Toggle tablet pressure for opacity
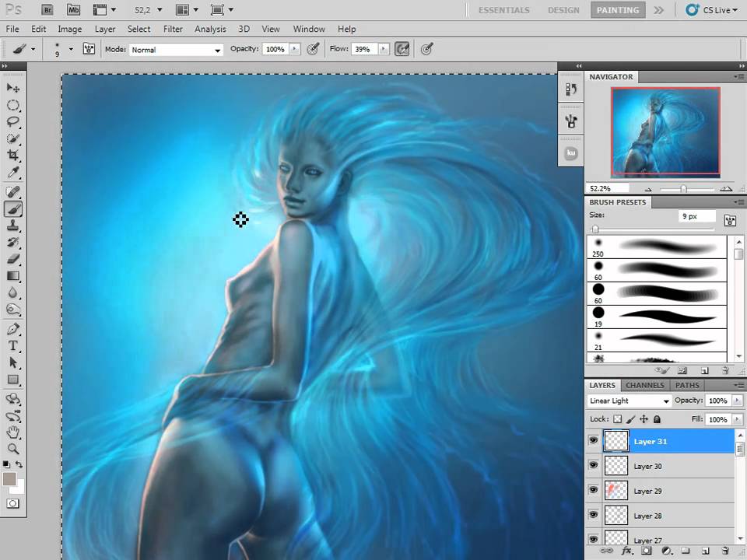747x560 pixels. click(313, 48)
